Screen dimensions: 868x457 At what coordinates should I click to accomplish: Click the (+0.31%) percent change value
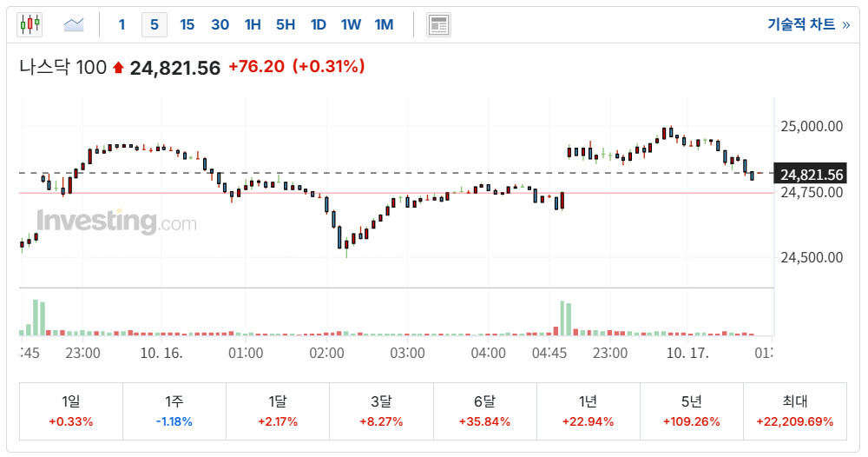click(x=329, y=67)
